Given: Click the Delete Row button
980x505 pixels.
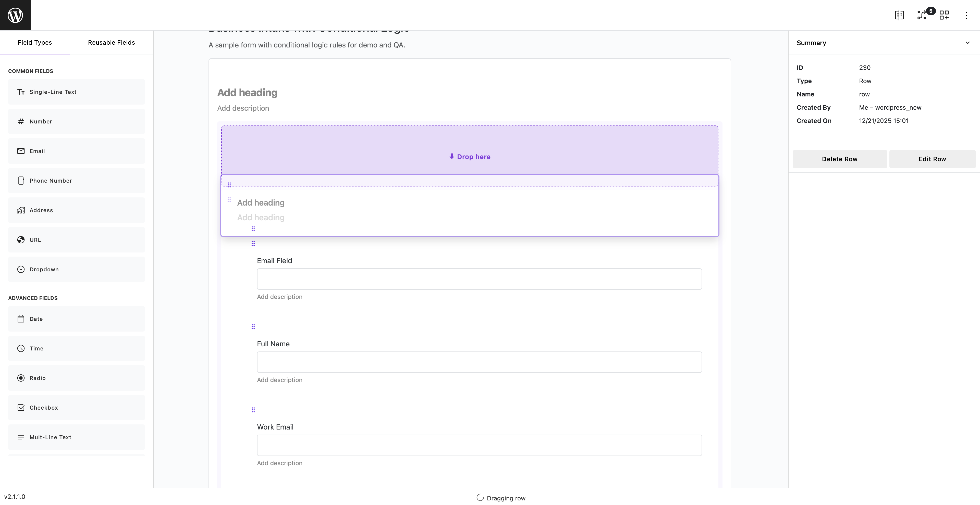Looking at the screenshot, I should pyautogui.click(x=840, y=159).
